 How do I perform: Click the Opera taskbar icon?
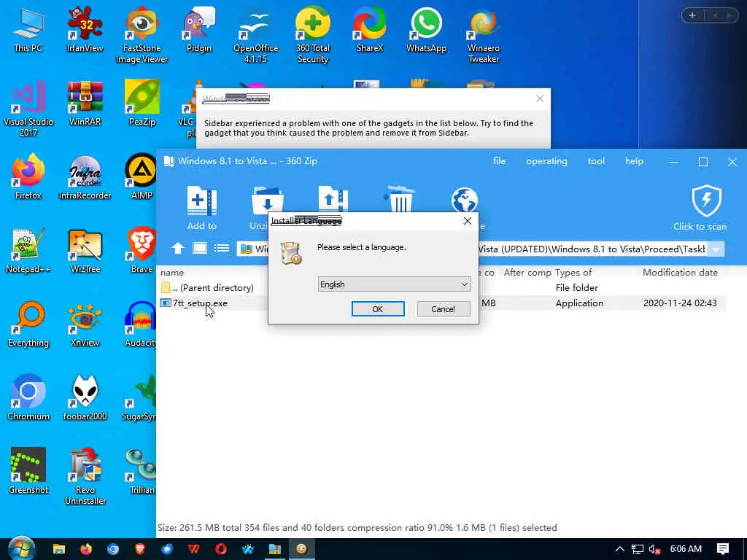pyautogui.click(x=220, y=549)
